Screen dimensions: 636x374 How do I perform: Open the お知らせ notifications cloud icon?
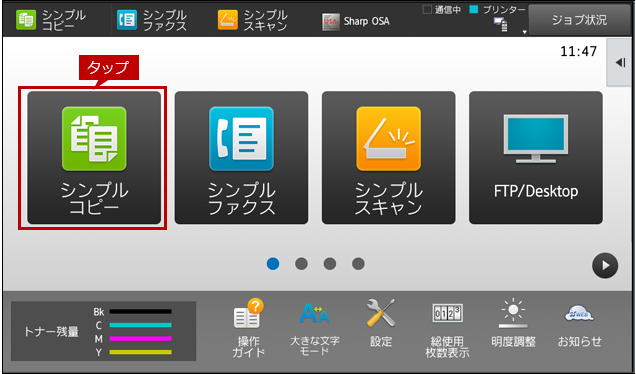pos(579,325)
